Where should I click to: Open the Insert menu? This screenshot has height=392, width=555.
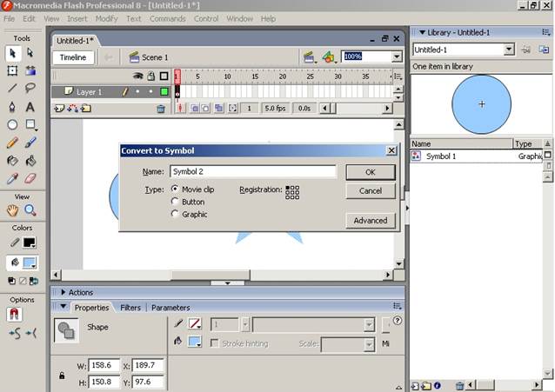tap(77, 19)
